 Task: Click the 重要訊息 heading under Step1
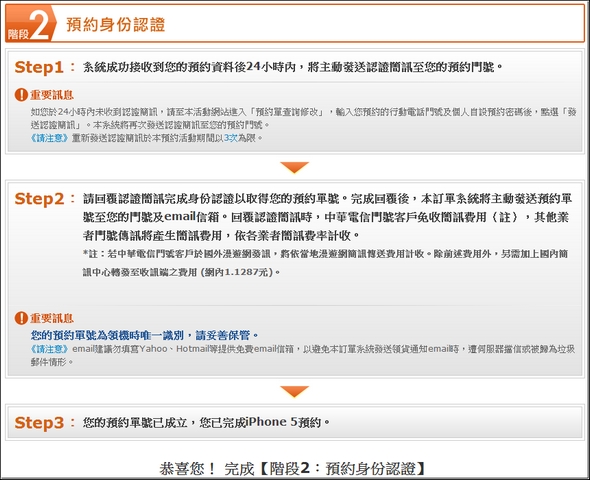tap(52, 95)
